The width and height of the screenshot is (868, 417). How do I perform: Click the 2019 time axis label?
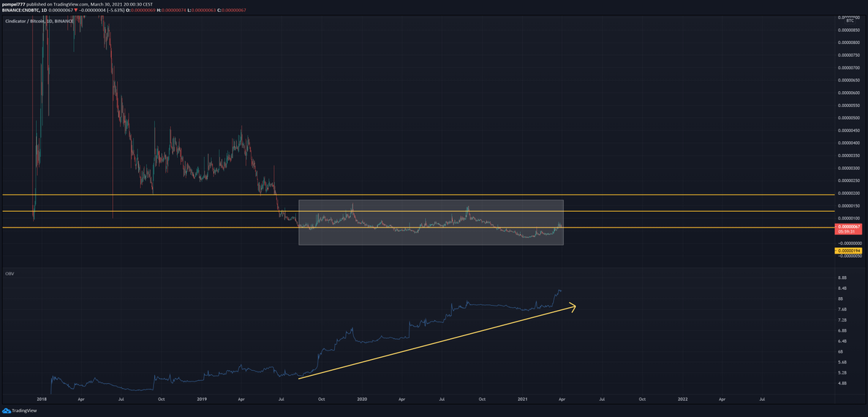[x=203, y=398]
